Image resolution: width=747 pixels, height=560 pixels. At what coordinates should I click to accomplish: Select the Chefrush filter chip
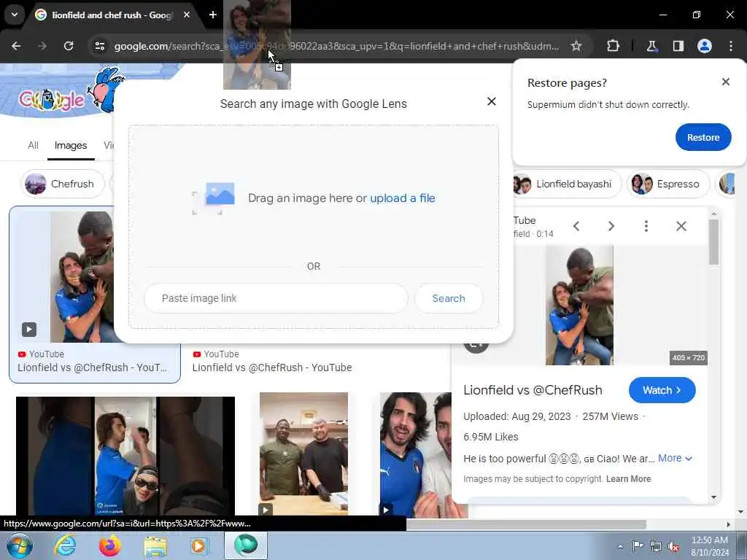(63, 184)
